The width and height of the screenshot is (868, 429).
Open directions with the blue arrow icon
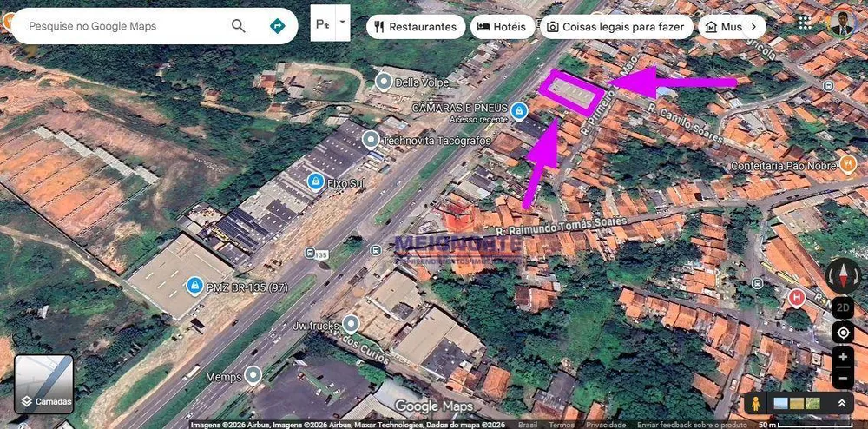(277, 25)
